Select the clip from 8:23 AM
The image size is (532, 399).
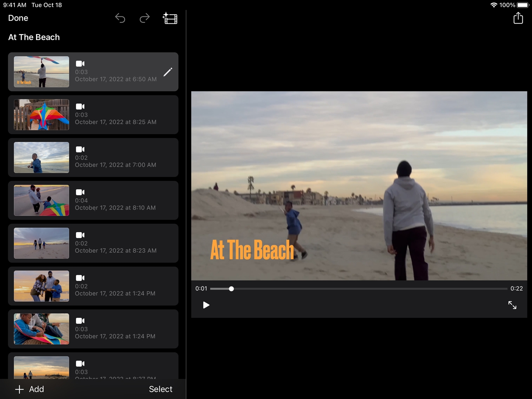93,243
